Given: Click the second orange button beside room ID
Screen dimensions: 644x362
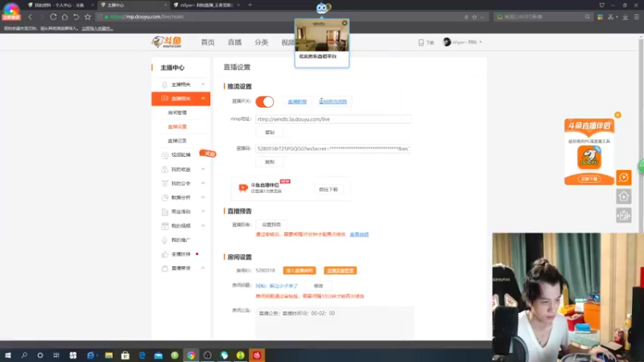Looking at the screenshot, I should pos(340,270).
